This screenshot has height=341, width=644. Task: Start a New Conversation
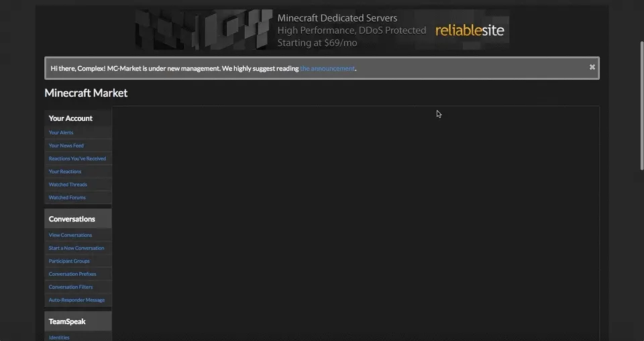click(x=76, y=248)
